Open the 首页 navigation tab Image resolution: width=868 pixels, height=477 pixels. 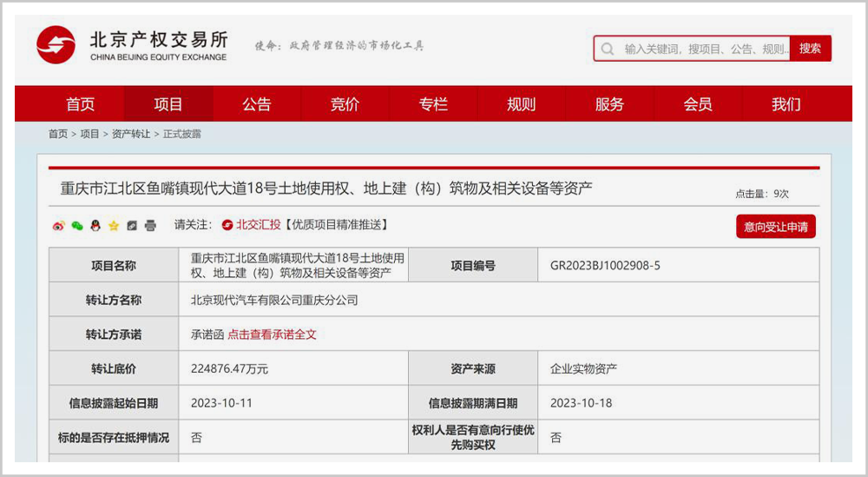(81, 104)
